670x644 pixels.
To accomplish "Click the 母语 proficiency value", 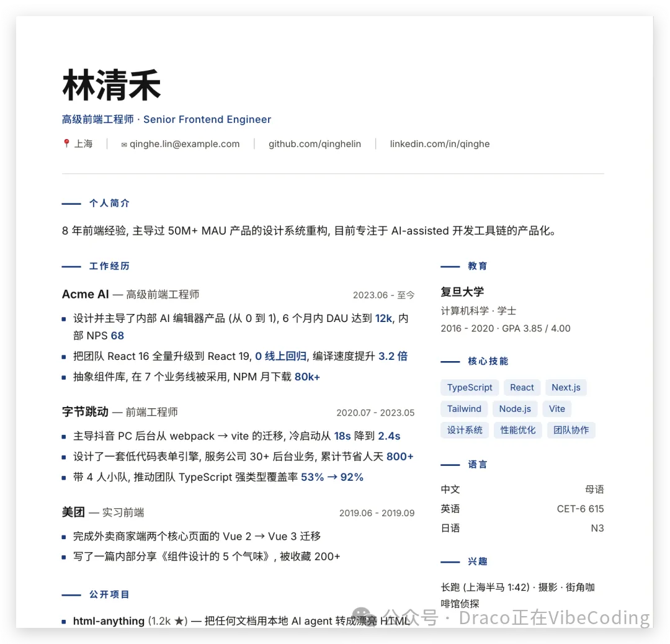I will pos(594,490).
